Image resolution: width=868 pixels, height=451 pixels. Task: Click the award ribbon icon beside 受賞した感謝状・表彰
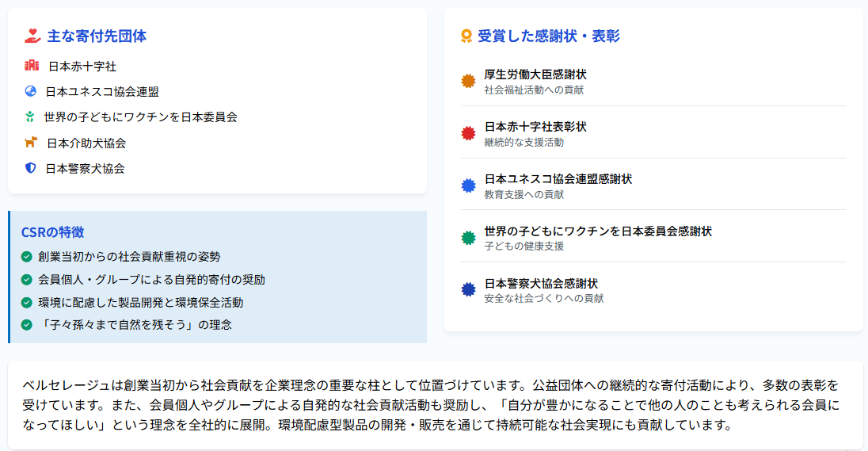click(466, 36)
